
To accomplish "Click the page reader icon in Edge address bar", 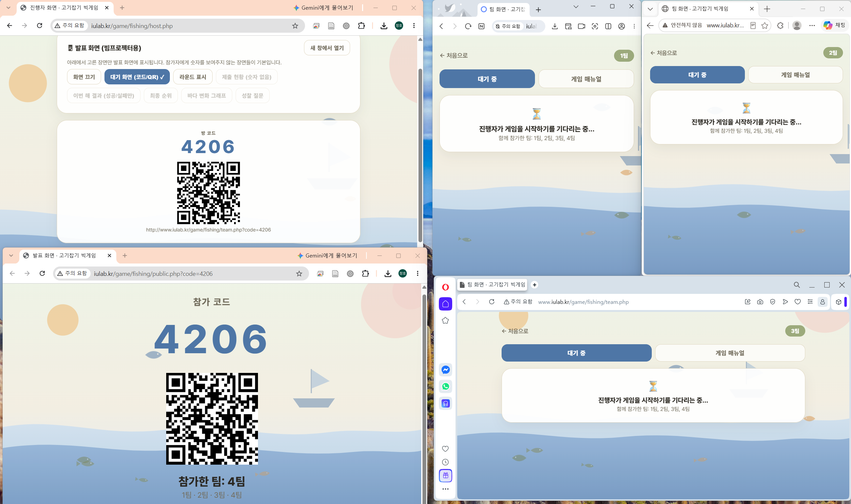I will (753, 25).
